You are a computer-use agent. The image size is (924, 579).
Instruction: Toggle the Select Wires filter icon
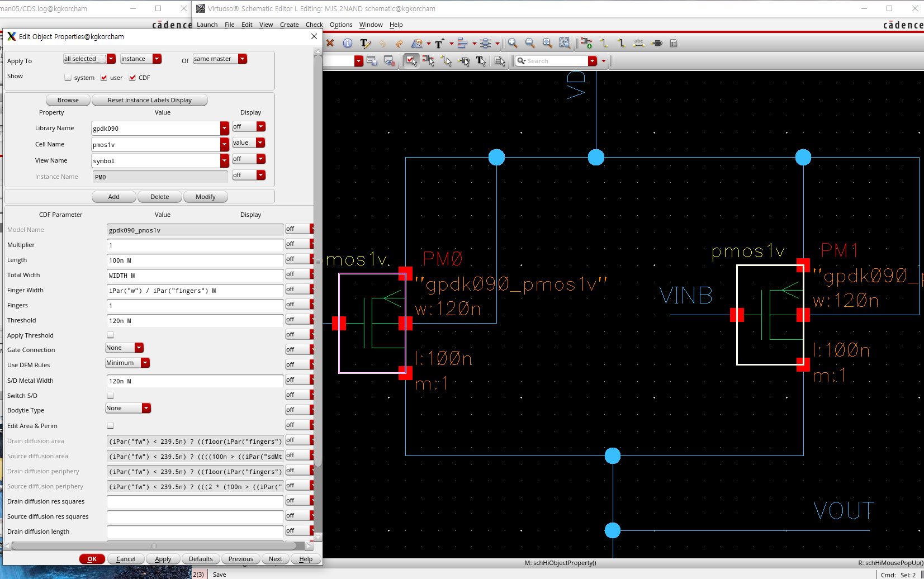tap(446, 61)
